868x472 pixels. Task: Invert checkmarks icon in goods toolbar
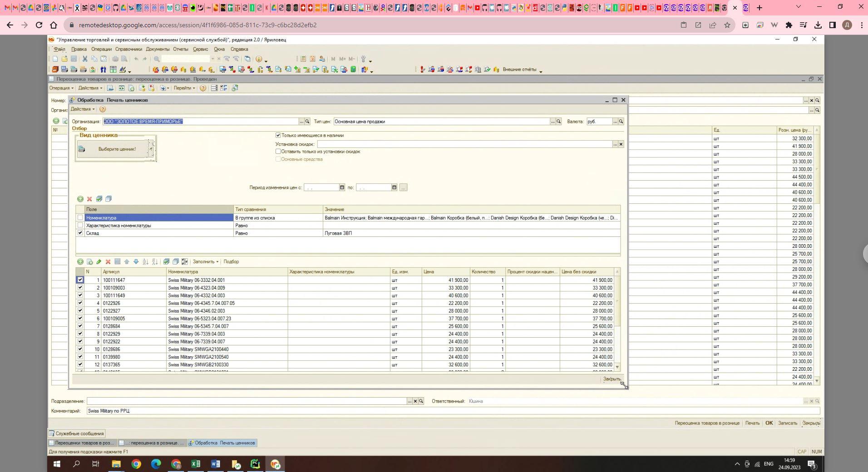pyautogui.click(x=185, y=262)
